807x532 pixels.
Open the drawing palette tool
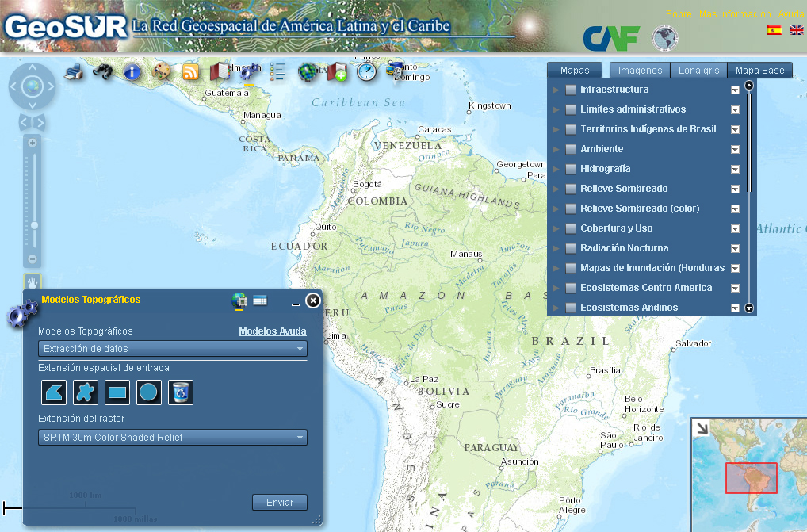click(x=162, y=71)
